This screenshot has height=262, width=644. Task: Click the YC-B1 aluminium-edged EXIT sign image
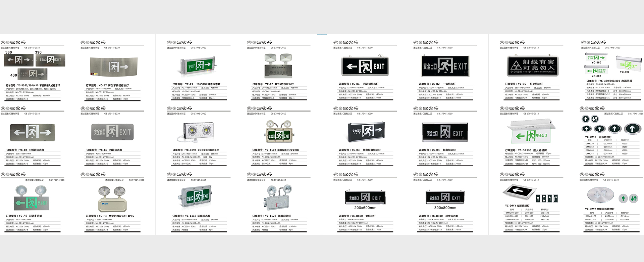pos(365,66)
